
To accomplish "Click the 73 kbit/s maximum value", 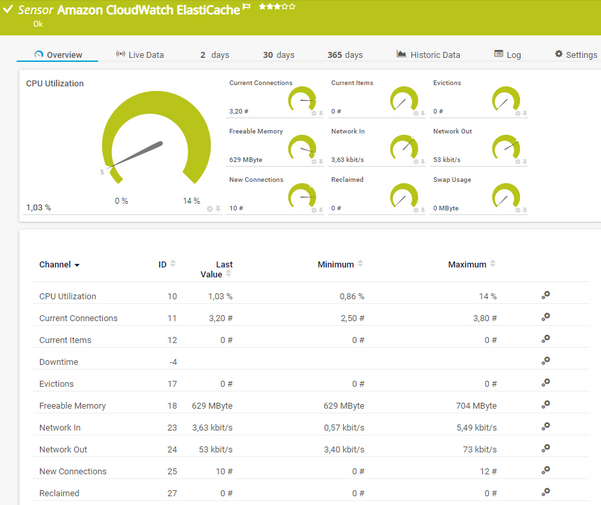I will pos(480,449).
